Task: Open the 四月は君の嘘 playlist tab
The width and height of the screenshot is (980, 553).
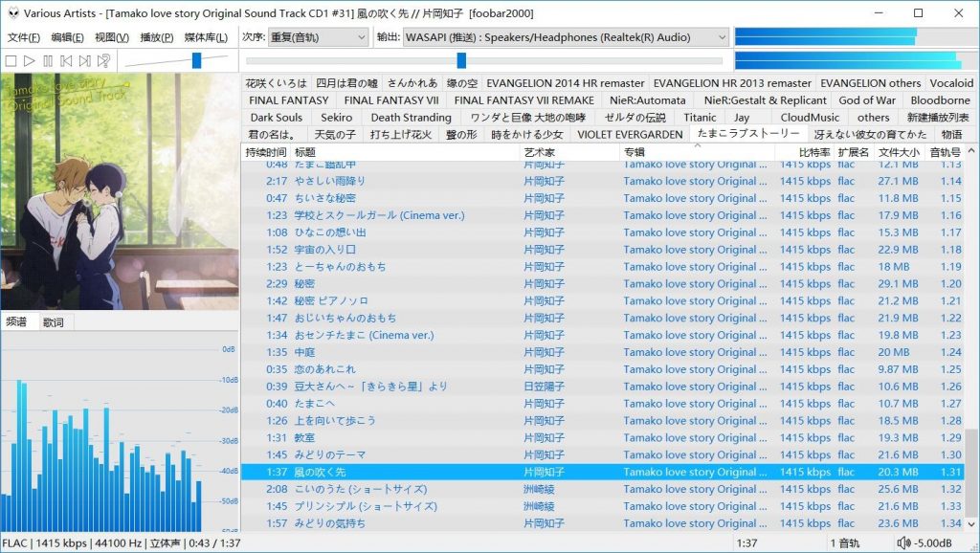Action: coord(346,83)
